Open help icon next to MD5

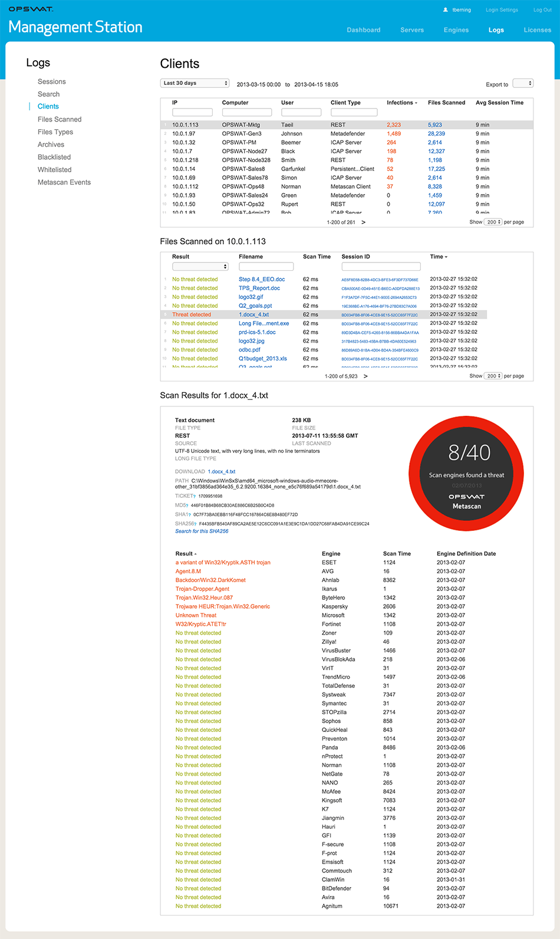click(x=186, y=505)
